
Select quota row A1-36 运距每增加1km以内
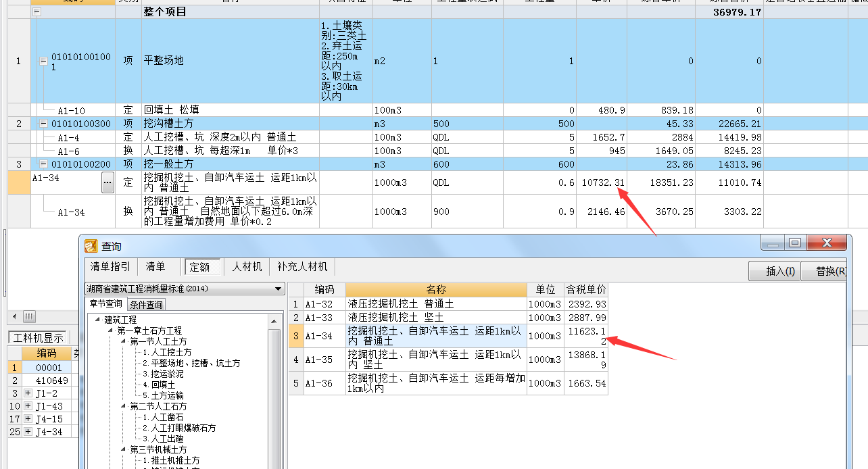[448, 383]
